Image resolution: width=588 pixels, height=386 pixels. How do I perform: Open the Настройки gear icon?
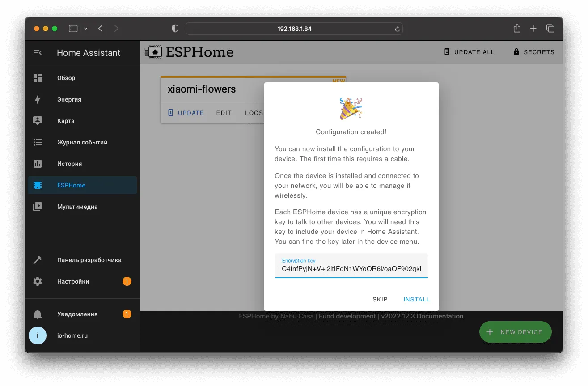[x=38, y=281]
